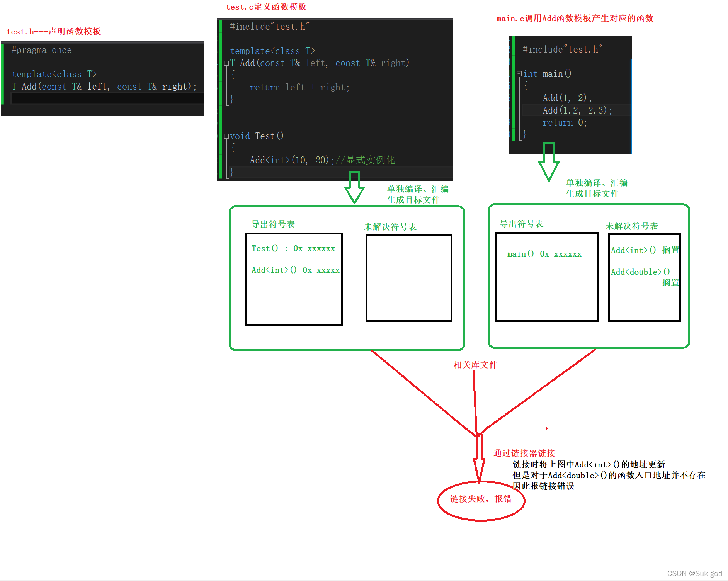Click the left '未解决符号表' label under test.c
The image size is (728, 581).
point(390,227)
